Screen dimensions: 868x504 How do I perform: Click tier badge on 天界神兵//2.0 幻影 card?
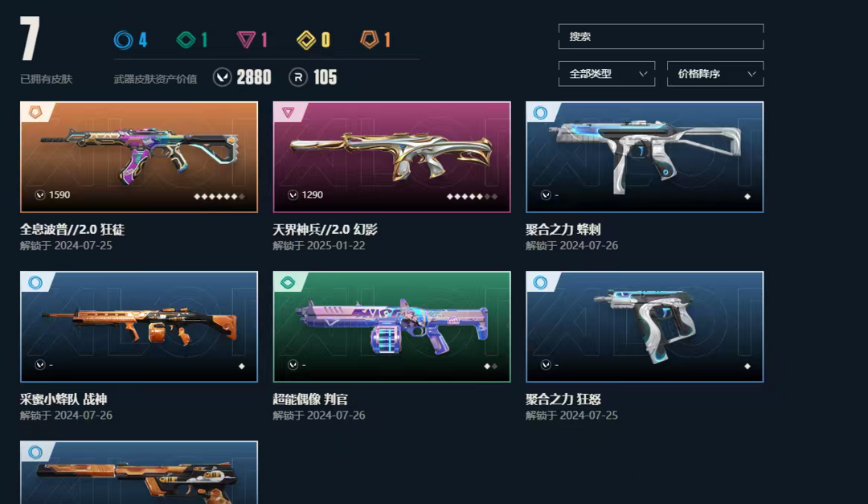[x=288, y=113]
